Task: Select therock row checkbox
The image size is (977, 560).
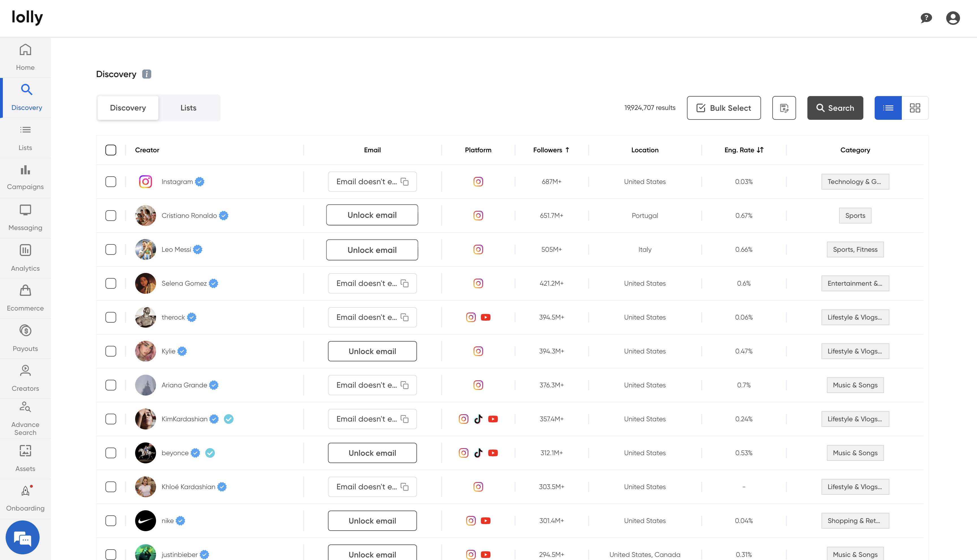Action: coord(111,317)
